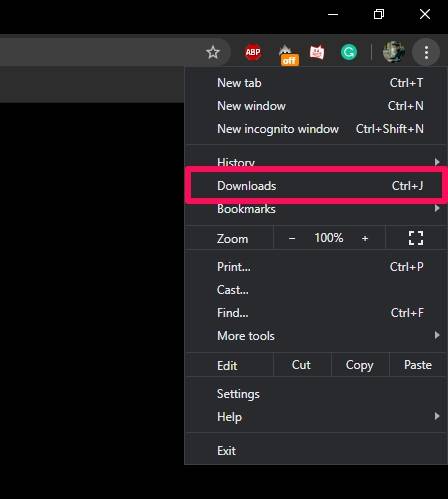This screenshot has height=499, width=448.
Task: Click the red cat-shaped extension icon
Action: (x=317, y=52)
